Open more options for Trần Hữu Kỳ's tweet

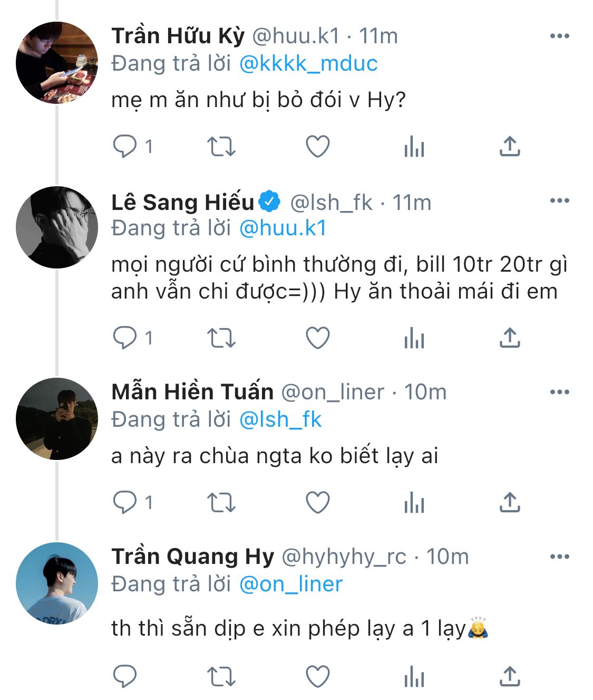pos(559,36)
